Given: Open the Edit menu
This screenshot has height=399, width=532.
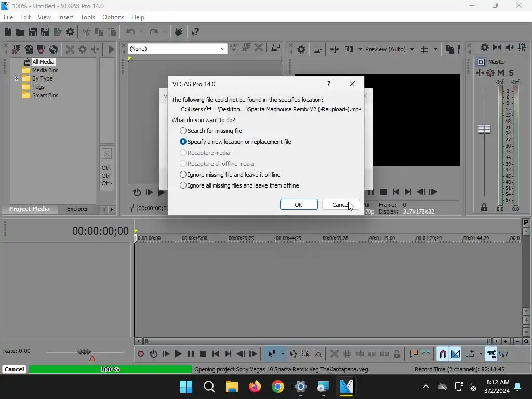Looking at the screenshot, I should [x=25, y=17].
